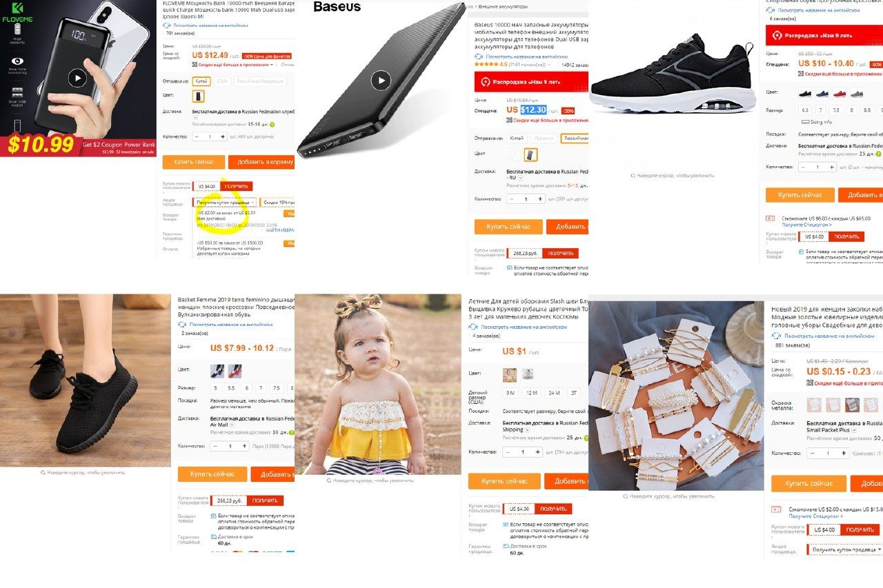The image size is (883, 588).
Task: Play the Baseus power bank video
Action: pos(381,81)
